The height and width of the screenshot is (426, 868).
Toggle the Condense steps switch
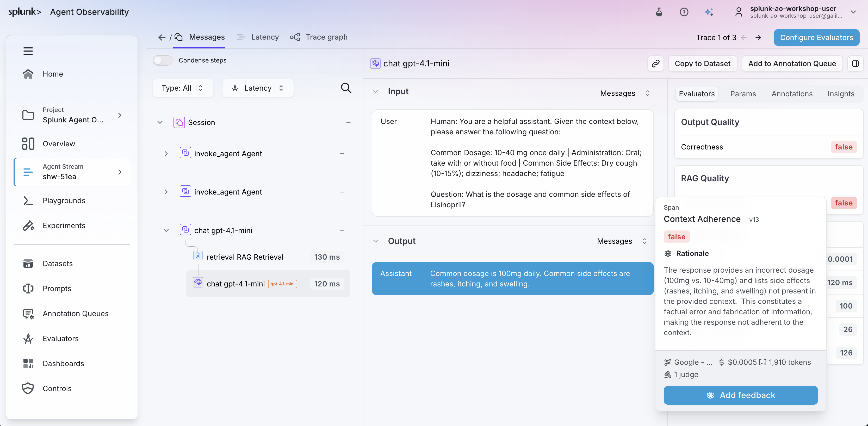pyautogui.click(x=162, y=60)
